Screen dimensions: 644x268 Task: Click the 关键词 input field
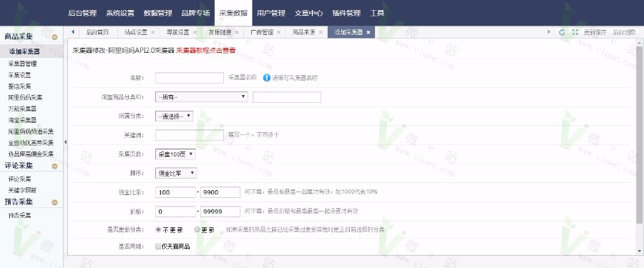pyautogui.click(x=190, y=135)
